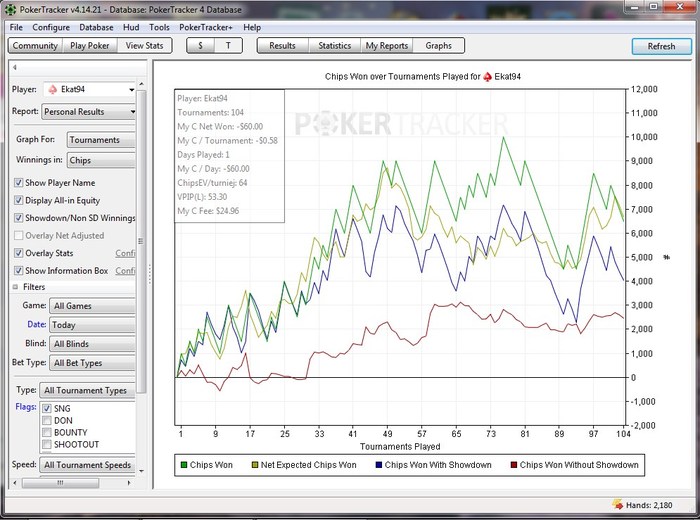700x520 pixels.
Task: Click the green Chips Won legend swatch
Action: [x=183, y=465]
